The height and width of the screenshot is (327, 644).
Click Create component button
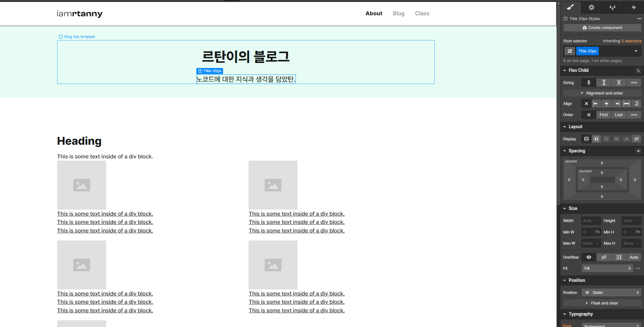click(x=602, y=28)
